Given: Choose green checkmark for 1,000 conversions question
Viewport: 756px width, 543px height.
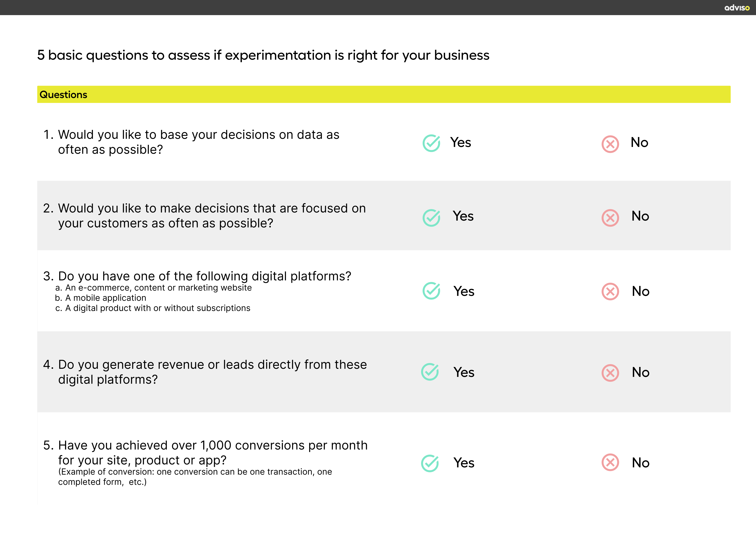Looking at the screenshot, I should click(430, 463).
